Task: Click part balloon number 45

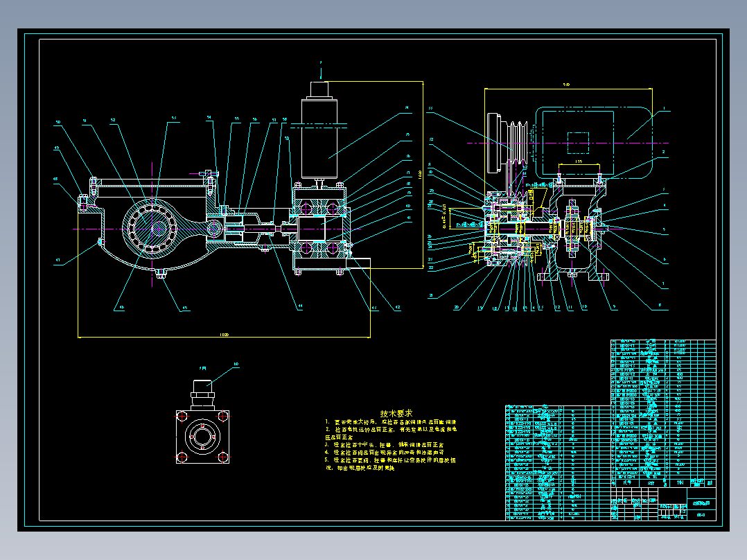Action: [185, 308]
